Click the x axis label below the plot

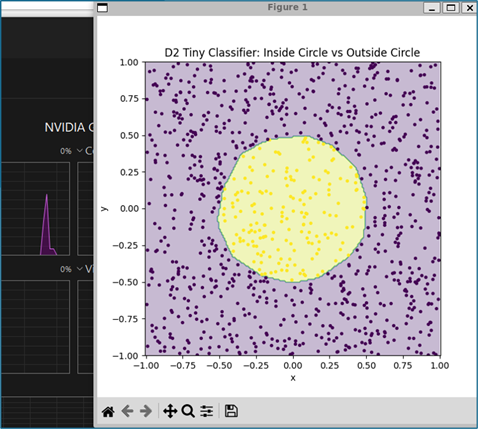tap(293, 378)
